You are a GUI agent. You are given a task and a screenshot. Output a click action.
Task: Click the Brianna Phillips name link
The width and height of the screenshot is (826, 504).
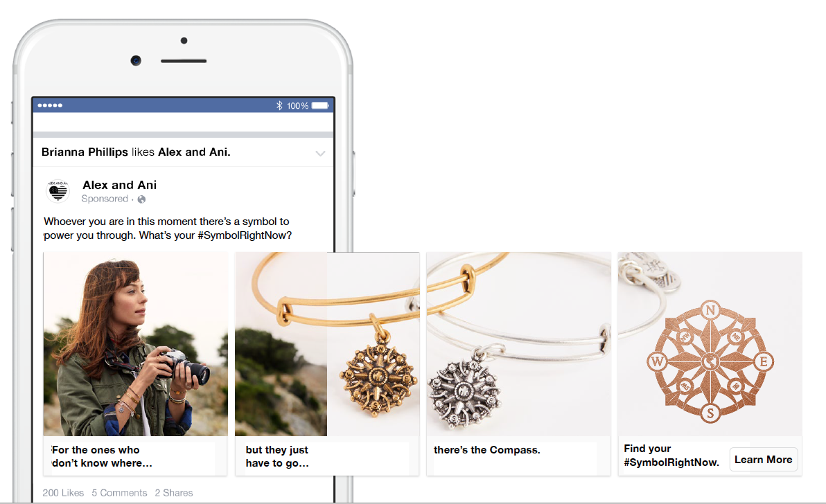pos(85,152)
